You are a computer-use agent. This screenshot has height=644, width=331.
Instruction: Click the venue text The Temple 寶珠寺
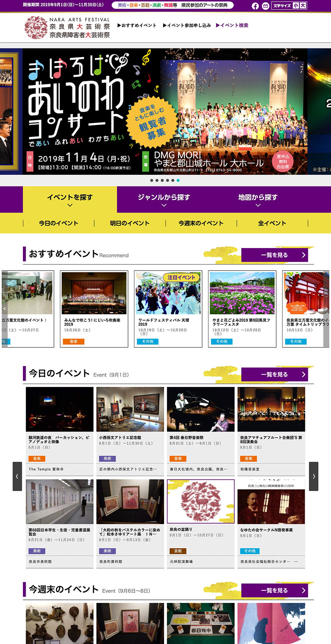pyautogui.click(x=46, y=469)
